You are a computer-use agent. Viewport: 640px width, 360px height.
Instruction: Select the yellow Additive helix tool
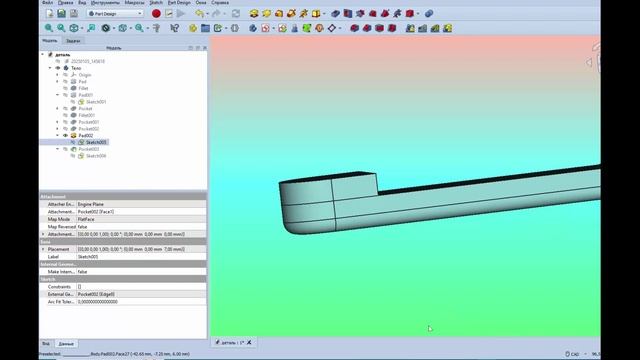tap(304, 13)
